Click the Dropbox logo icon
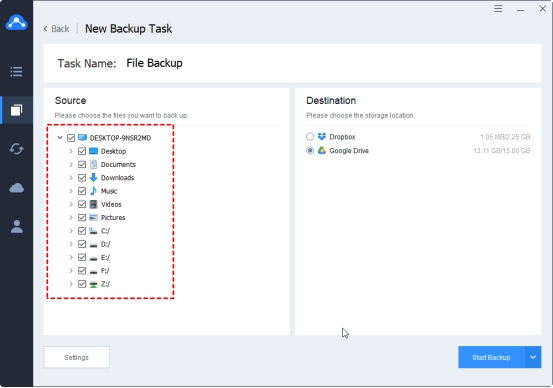The image size is (553, 388). coord(322,137)
